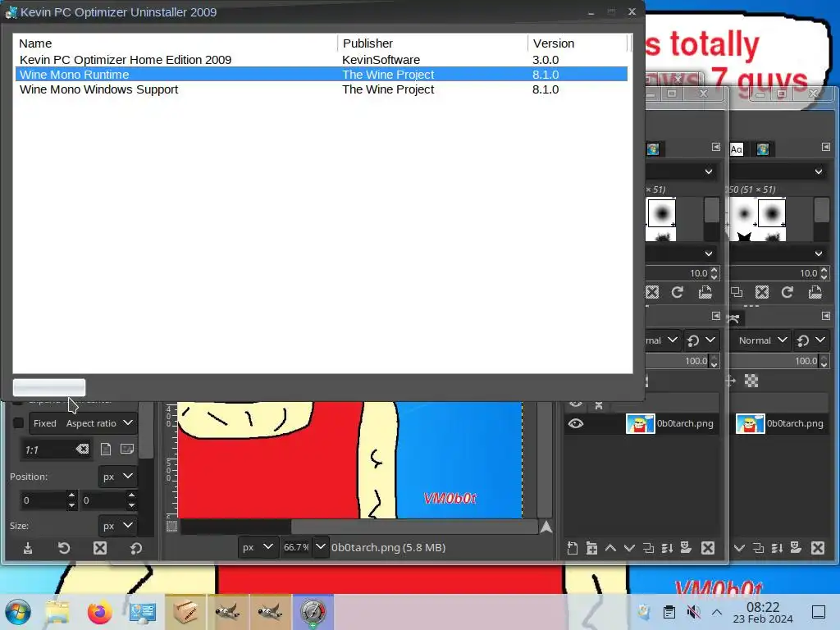Restore tool preset in front GIMP tool options

pos(64,548)
